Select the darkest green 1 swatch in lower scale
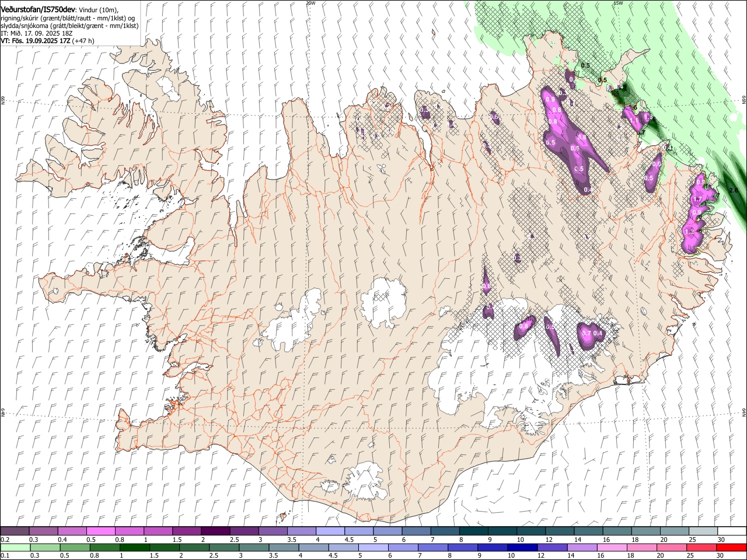The height and width of the screenshot is (560, 747). [x=135, y=548]
